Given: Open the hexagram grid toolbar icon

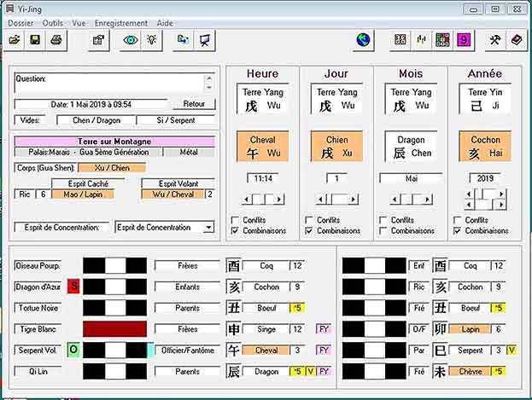Looking at the screenshot, I should [x=400, y=40].
